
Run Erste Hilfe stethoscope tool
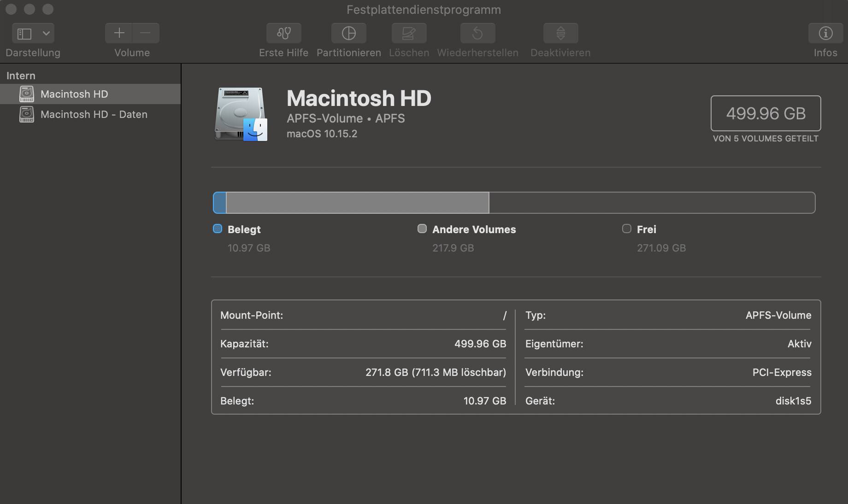[x=284, y=33]
